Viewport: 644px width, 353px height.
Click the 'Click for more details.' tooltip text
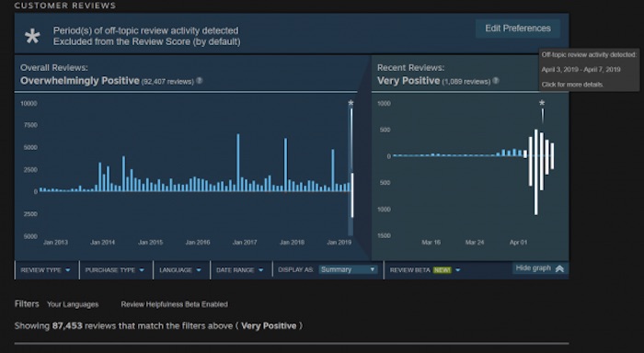coord(572,85)
